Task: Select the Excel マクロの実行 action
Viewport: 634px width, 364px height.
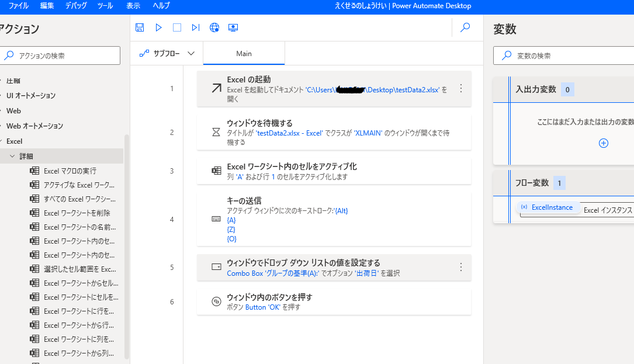Action: point(70,171)
